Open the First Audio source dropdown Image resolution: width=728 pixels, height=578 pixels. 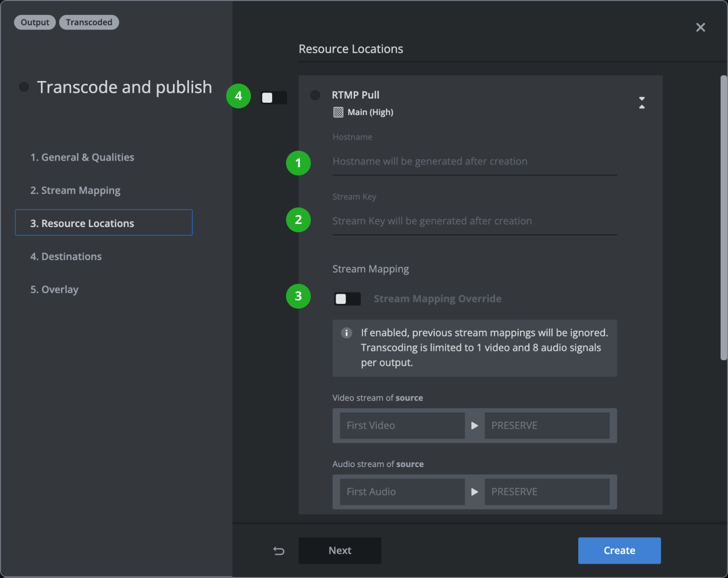coord(402,492)
